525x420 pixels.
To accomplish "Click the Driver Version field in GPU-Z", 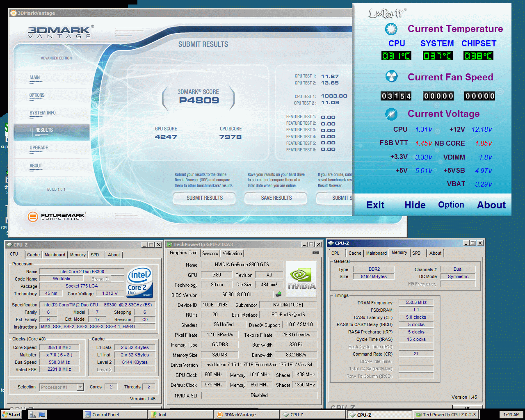I will coord(259,365).
